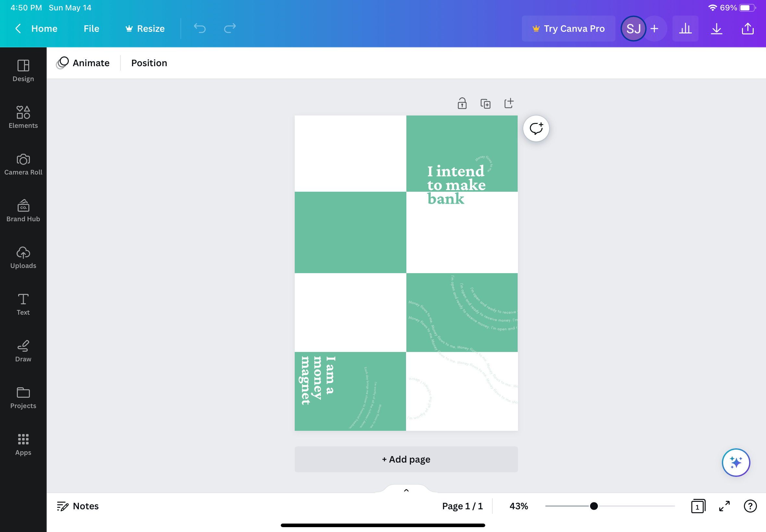
Task: Toggle fullscreen presentation mode
Action: point(724,506)
